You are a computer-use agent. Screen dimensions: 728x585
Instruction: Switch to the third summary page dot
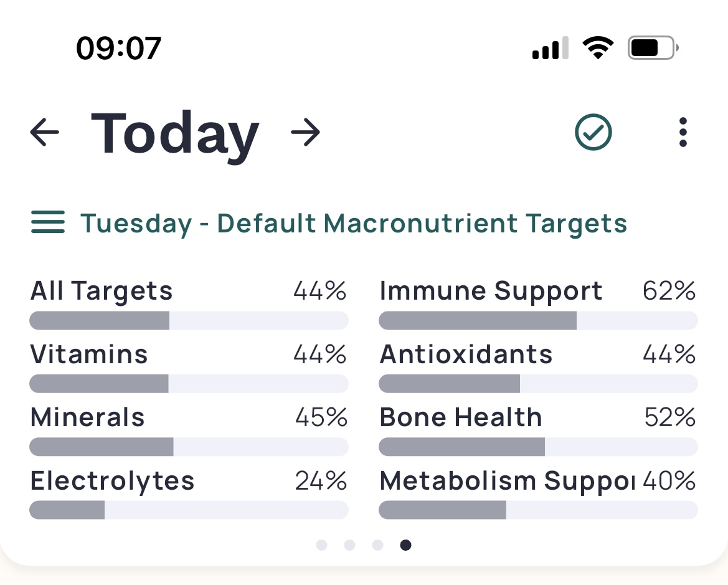[x=377, y=545]
